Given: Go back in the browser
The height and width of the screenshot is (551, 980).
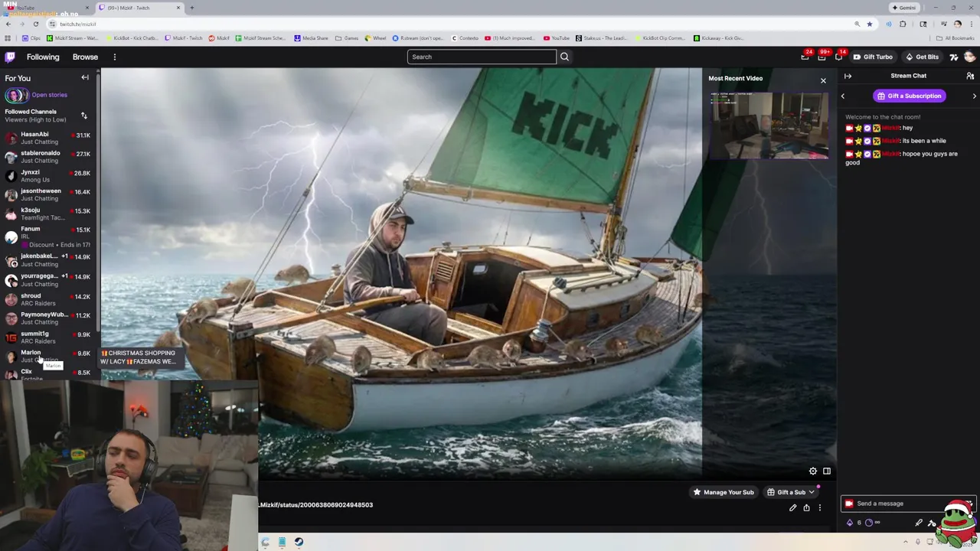Looking at the screenshot, I should point(8,24).
